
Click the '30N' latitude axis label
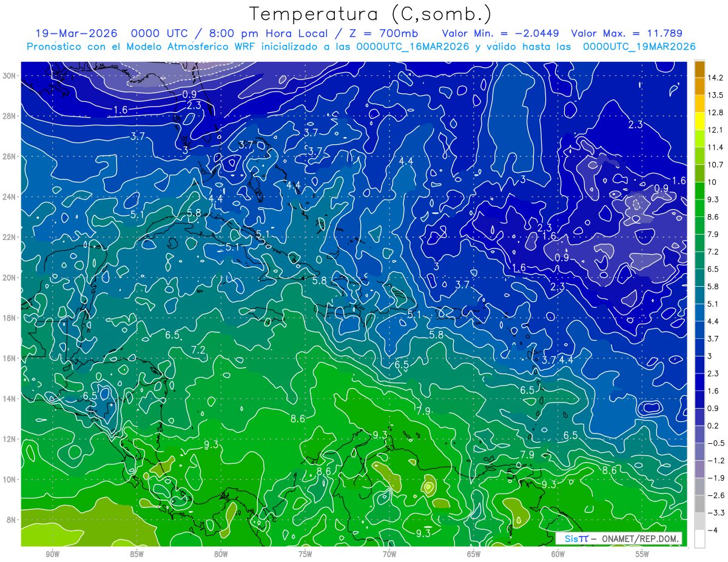pos(9,76)
